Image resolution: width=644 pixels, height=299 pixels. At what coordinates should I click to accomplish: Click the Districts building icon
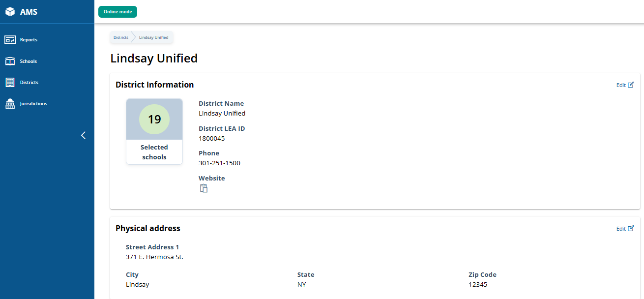tap(10, 83)
